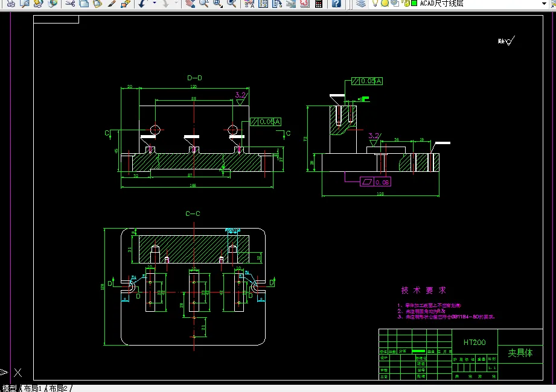Open the Properties palette icon
The width and height of the screenshot is (556, 392).
pyautogui.click(x=249, y=4)
